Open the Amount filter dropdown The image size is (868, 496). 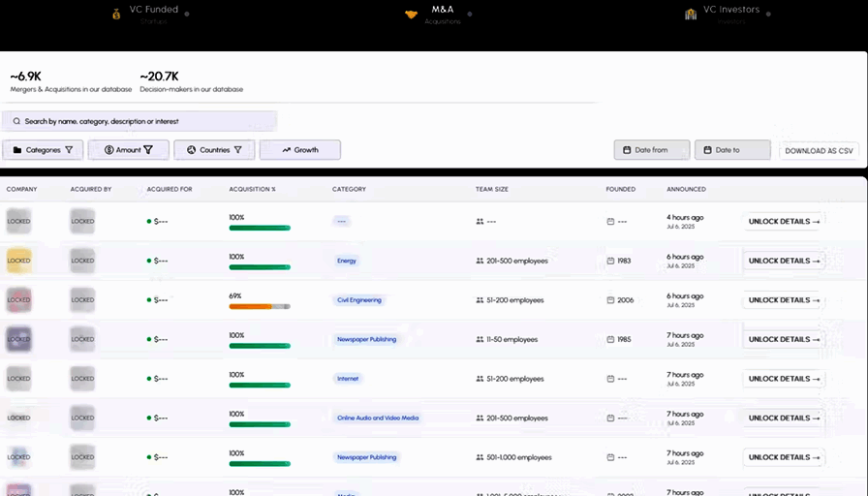tap(128, 150)
